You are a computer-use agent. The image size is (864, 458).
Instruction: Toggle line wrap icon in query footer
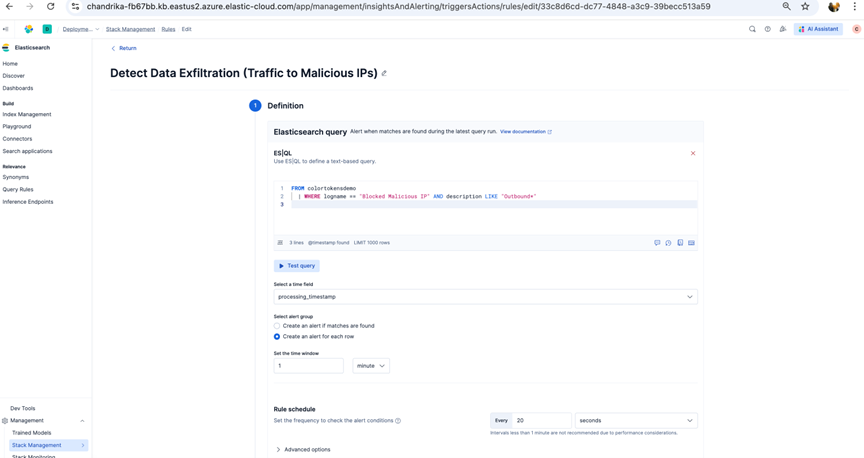tap(280, 243)
